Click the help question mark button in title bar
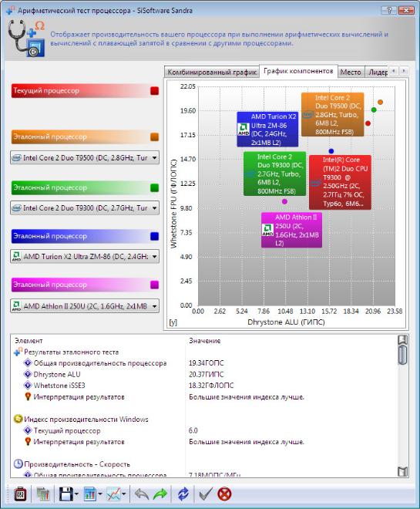The image size is (420, 509). click(389, 10)
